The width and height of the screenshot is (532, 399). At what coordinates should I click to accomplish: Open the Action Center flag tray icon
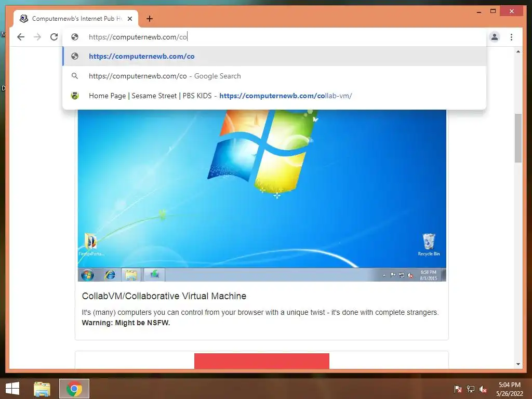tap(458, 389)
